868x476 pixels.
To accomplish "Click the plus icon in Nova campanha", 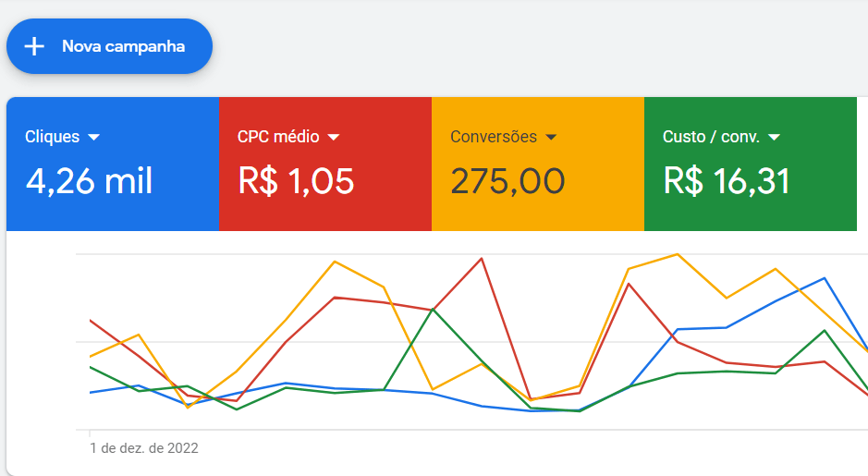I will pos(34,46).
